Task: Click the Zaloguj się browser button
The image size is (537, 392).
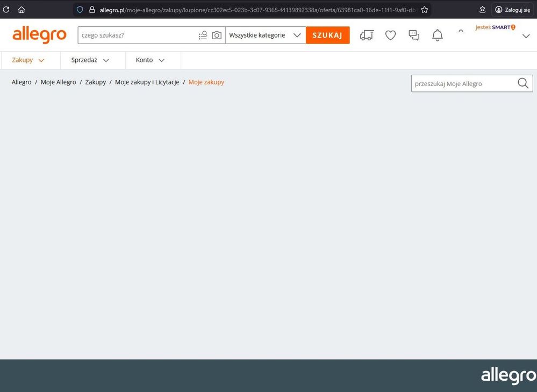Action: pyautogui.click(x=513, y=10)
